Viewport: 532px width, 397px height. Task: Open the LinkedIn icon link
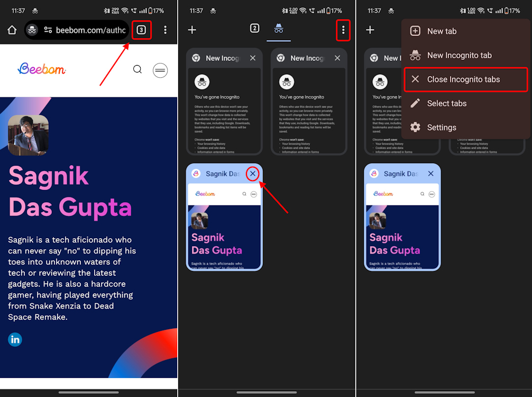[x=15, y=340]
